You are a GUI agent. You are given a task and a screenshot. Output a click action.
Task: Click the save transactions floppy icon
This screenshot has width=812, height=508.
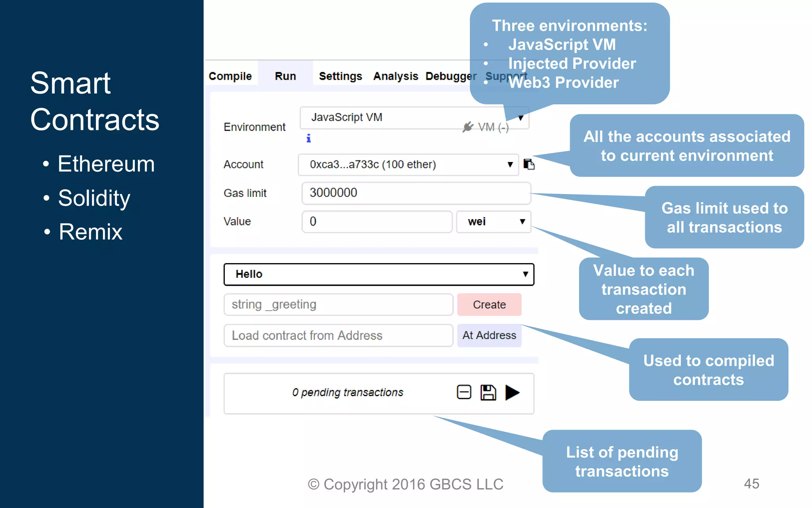[x=488, y=393]
